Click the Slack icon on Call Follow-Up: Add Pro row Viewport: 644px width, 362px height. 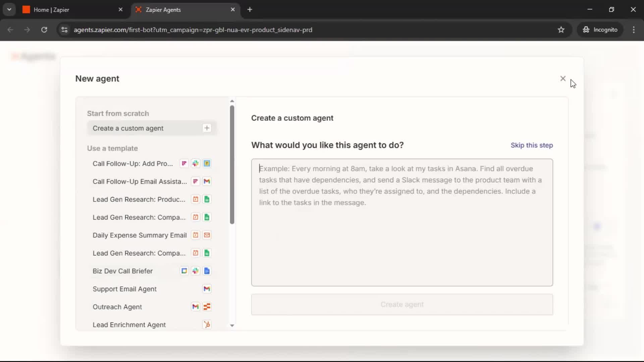[196, 163]
